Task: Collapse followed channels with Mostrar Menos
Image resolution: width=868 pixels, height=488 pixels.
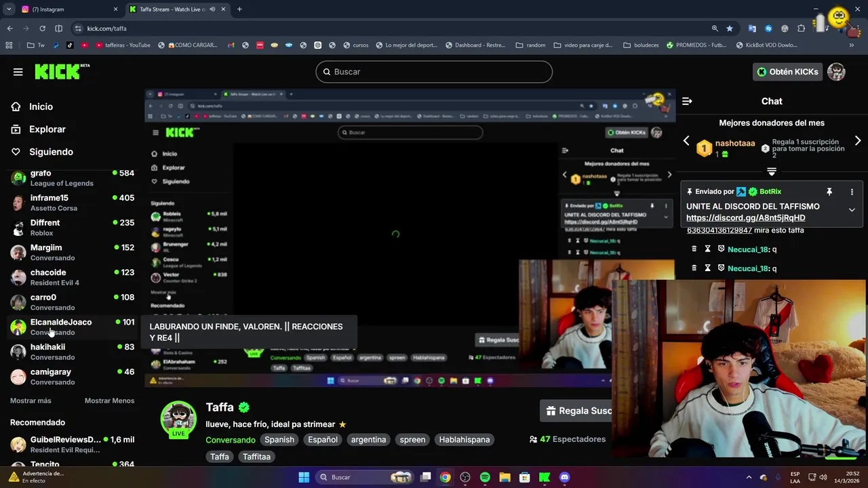Action: coord(109,401)
